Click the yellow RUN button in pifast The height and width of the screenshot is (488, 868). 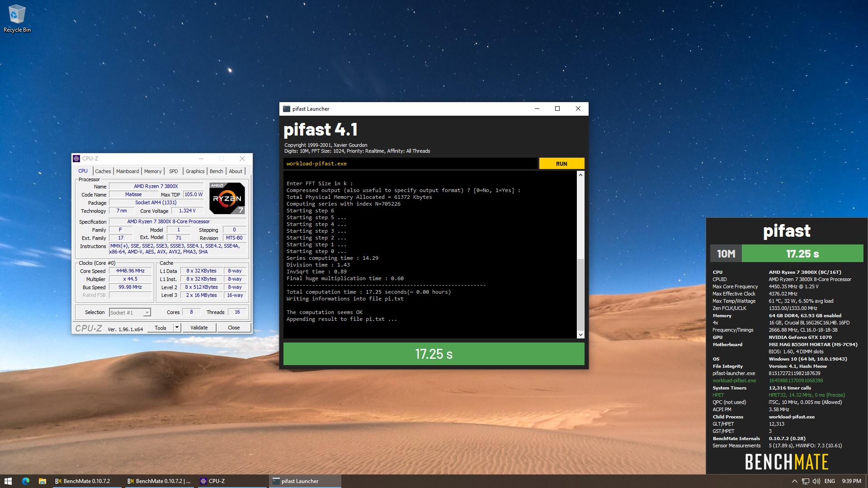(561, 164)
